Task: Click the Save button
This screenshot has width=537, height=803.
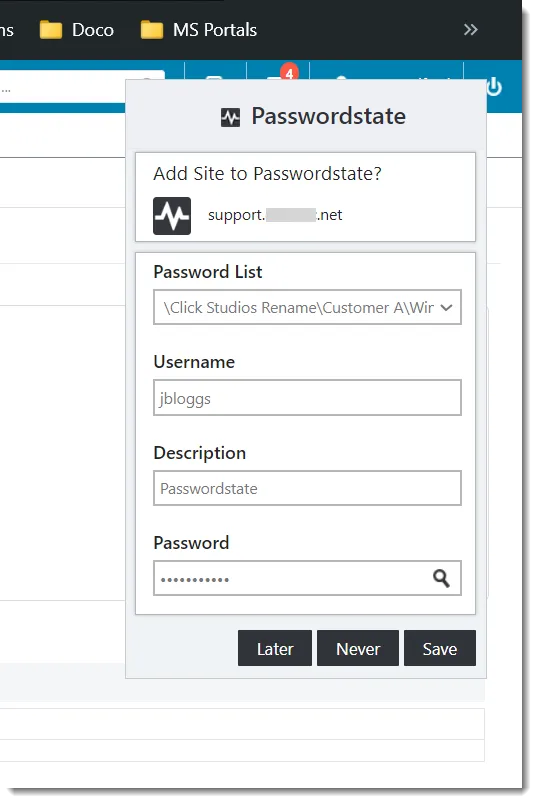Action: coord(440,648)
